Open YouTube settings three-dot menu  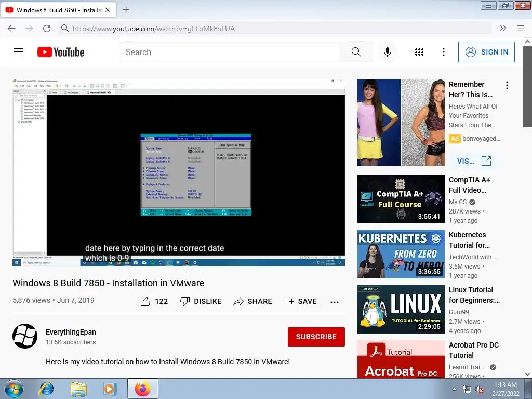point(444,52)
